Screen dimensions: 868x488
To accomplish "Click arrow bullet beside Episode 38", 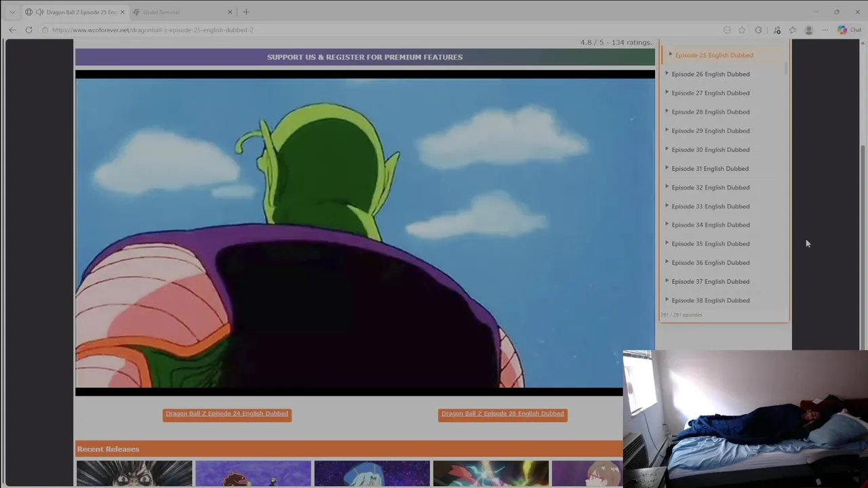I will 667,300.
